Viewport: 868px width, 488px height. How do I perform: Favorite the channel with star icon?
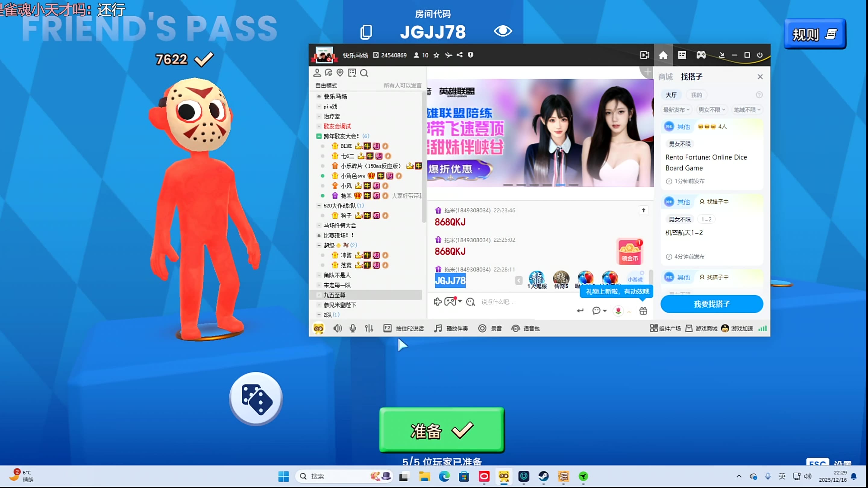[x=436, y=55]
